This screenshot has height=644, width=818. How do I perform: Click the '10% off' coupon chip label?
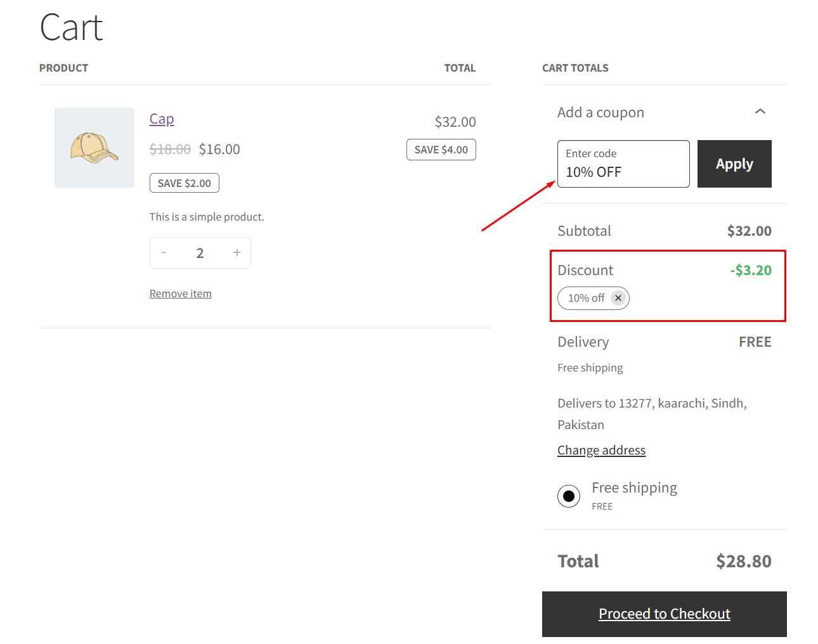(586, 298)
